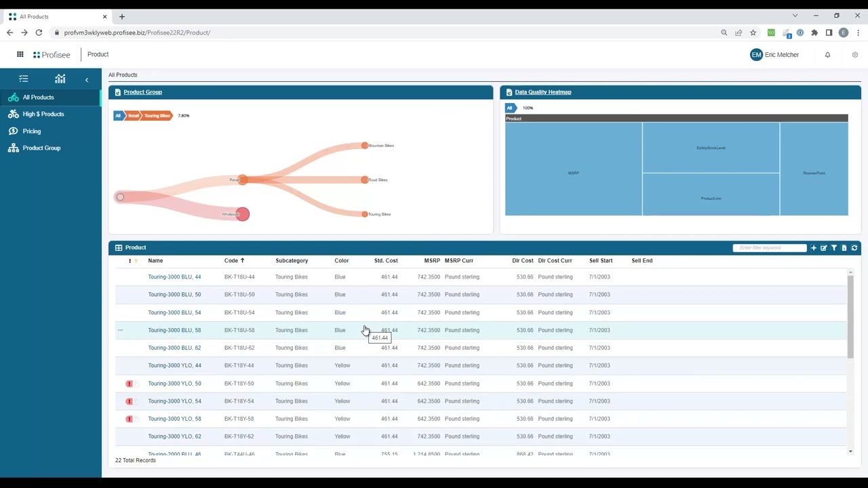Sort by the Sell End column header

click(642, 261)
